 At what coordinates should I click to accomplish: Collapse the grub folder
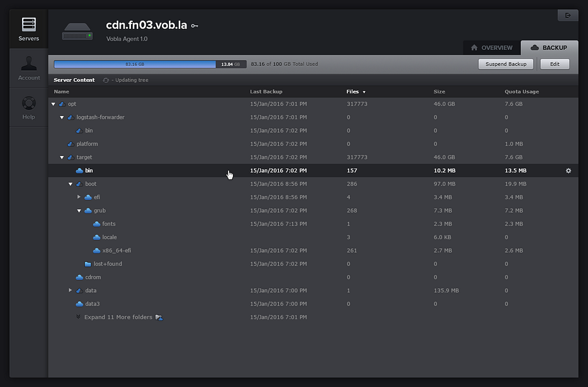click(x=79, y=210)
